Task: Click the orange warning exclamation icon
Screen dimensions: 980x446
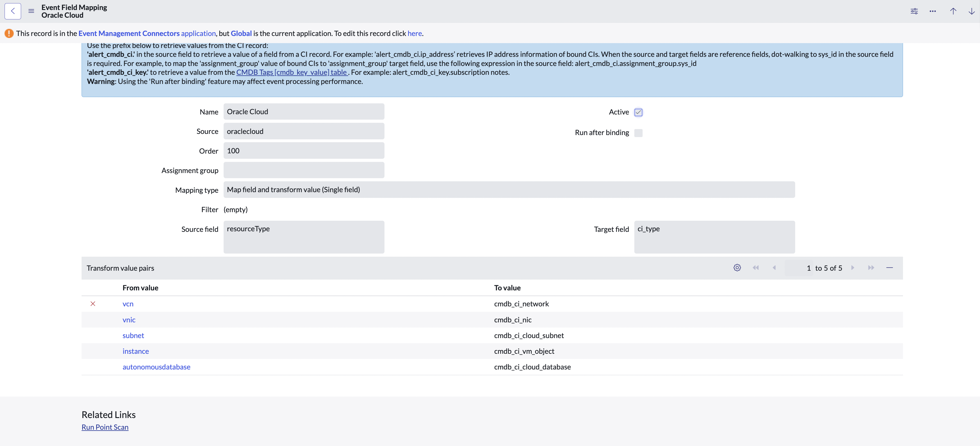Action: 9,33
